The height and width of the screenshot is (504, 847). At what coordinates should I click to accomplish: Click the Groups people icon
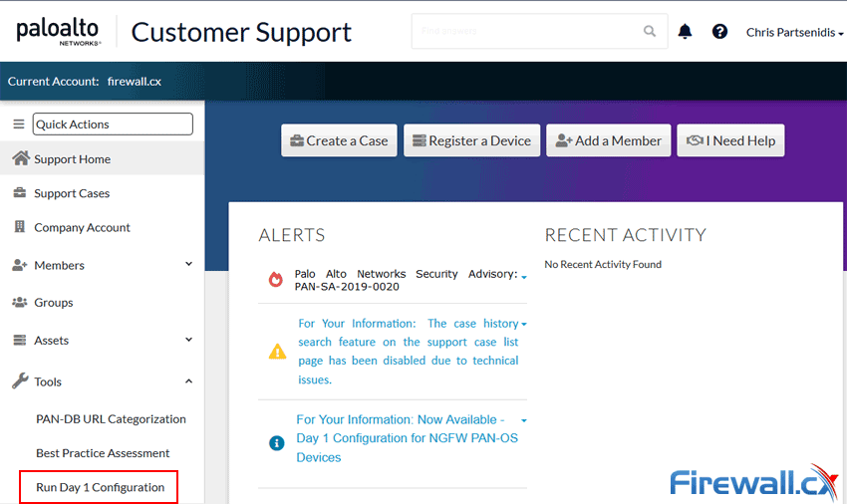pyautogui.click(x=20, y=302)
